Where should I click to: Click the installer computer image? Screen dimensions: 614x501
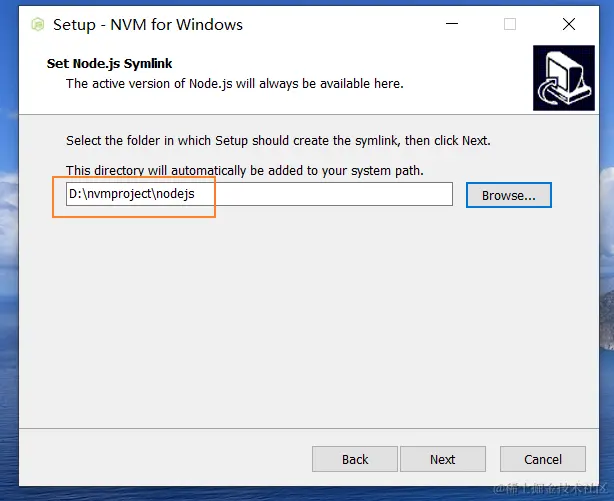563,78
